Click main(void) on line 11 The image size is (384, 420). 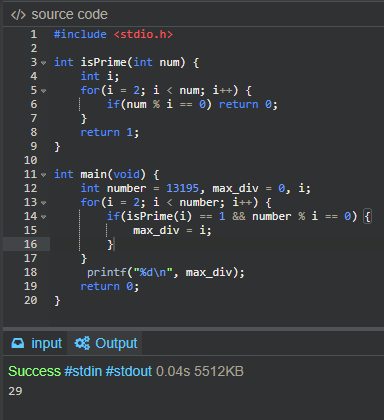tap(113, 174)
